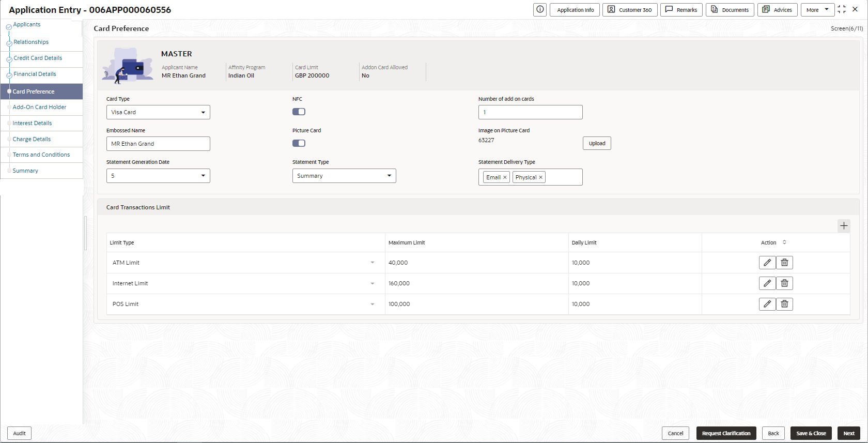The height and width of the screenshot is (443, 868).
Task: Jump to the Summary step
Action: [25, 171]
